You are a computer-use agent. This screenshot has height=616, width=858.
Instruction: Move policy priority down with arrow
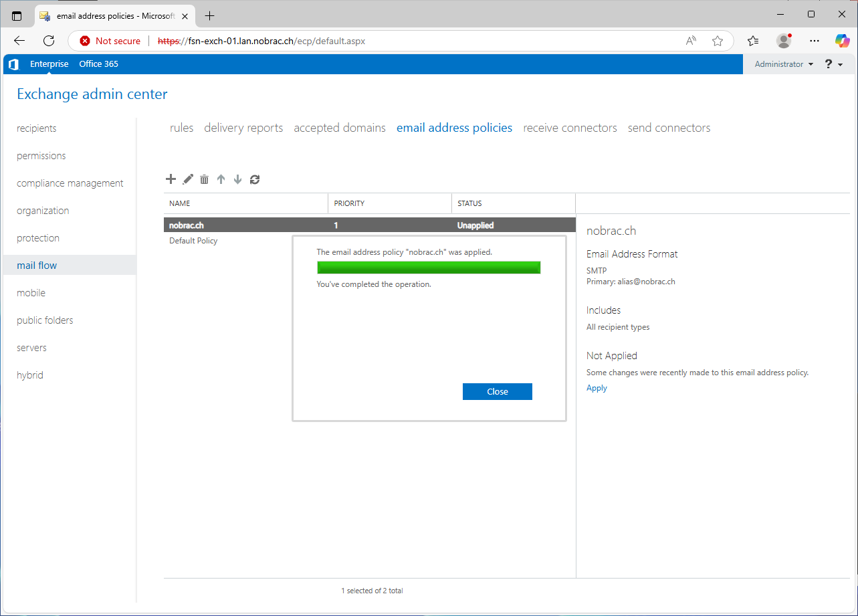pos(237,179)
